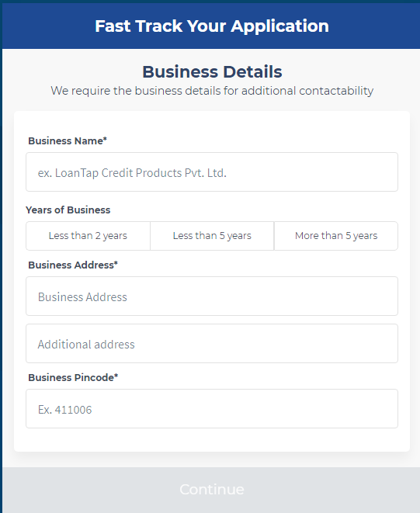Screen dimensions: 420x513
Task: Click the asterisk beside Business Address label
Action: 116,263
